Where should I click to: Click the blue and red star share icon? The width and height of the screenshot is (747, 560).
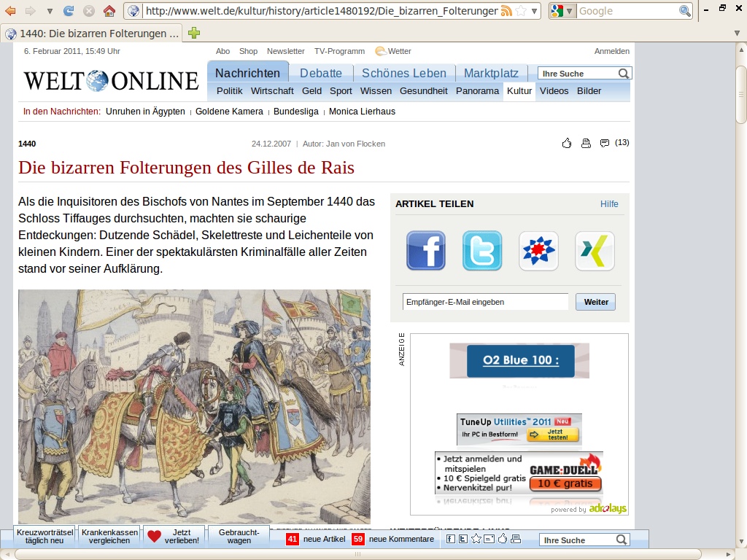[538, 251]
